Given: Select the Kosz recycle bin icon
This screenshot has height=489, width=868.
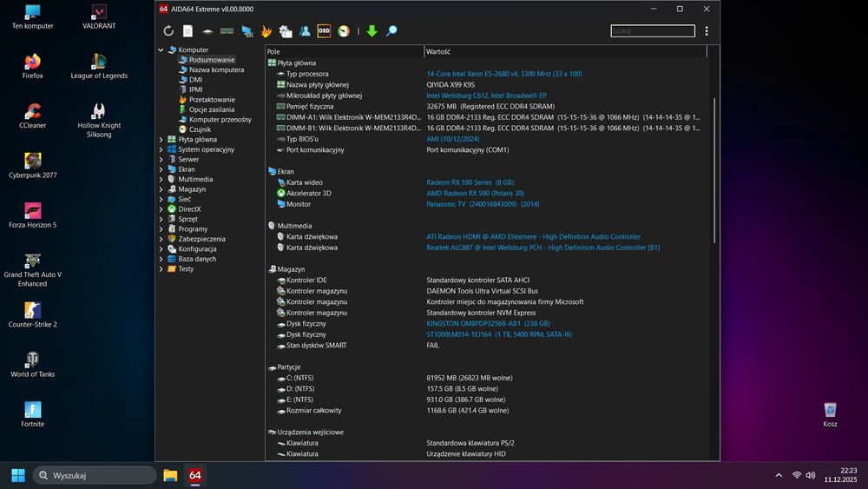Looking at the screenshot, I should 830,415.
